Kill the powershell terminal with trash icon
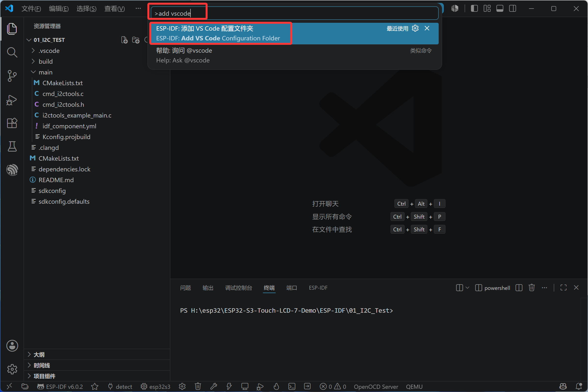588x392 pixels. tap(532, 287)
